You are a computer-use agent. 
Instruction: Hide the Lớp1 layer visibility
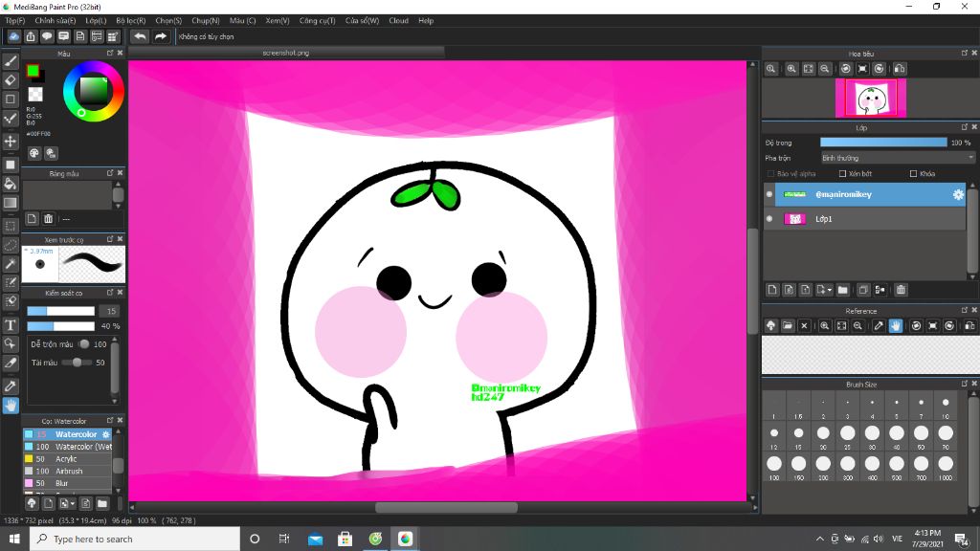[x=769, y=219]
